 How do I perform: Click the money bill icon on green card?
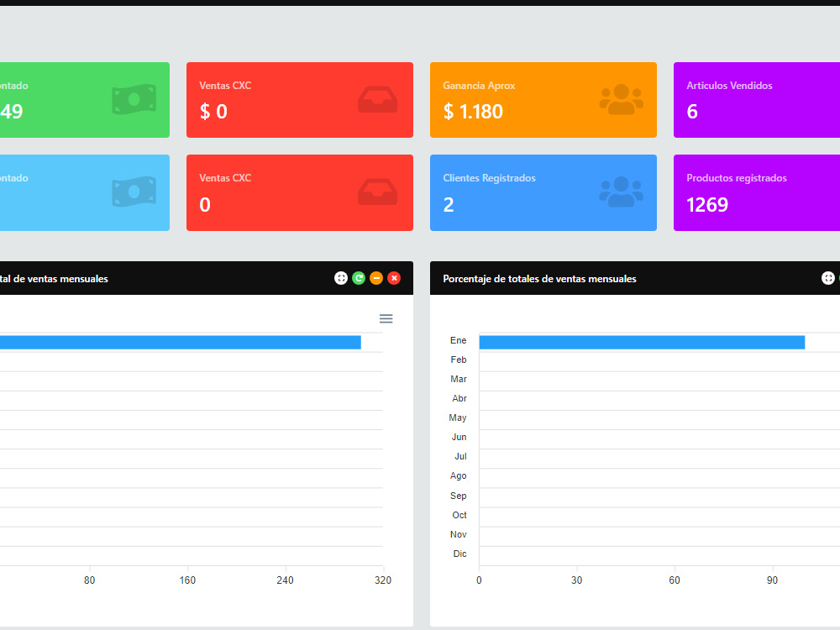[x=134, y=100]
